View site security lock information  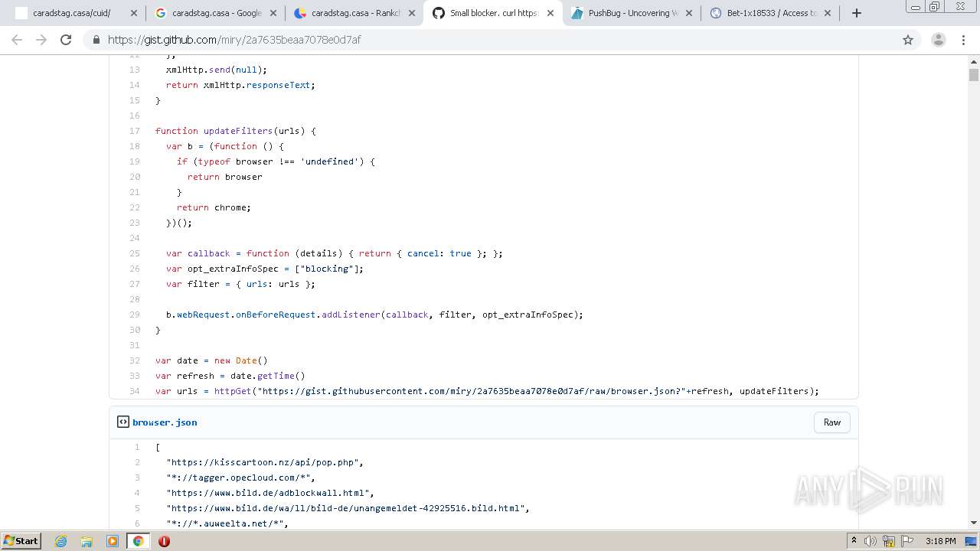click(96, 40)
